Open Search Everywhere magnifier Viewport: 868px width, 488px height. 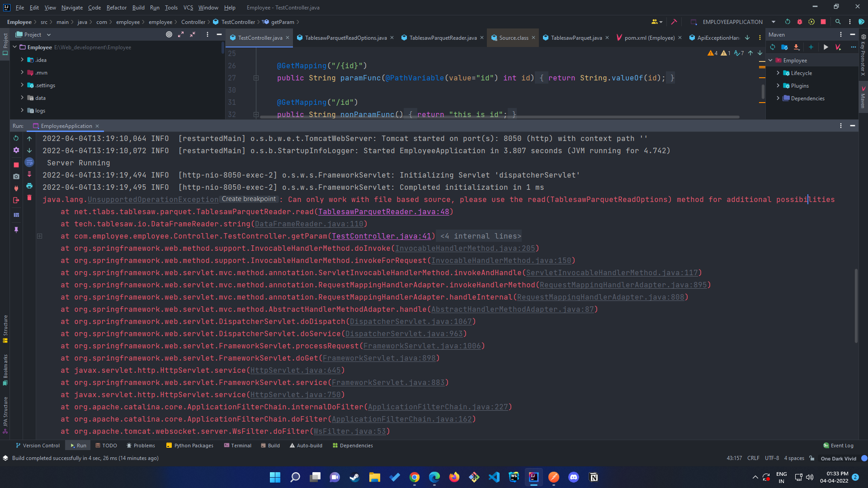coord(839,22)
